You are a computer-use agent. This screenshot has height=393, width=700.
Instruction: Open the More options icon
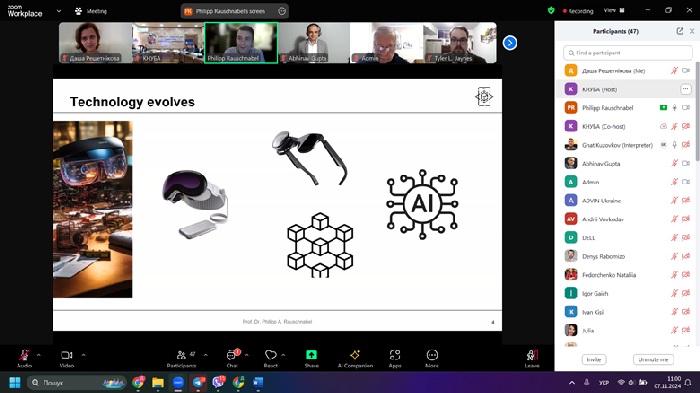[x=432, y=355]
